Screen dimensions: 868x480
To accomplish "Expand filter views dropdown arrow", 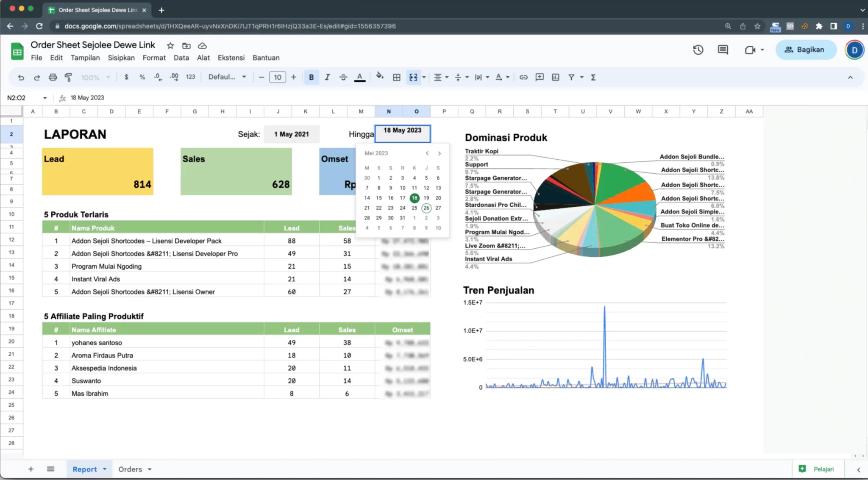I will point(582,77).
